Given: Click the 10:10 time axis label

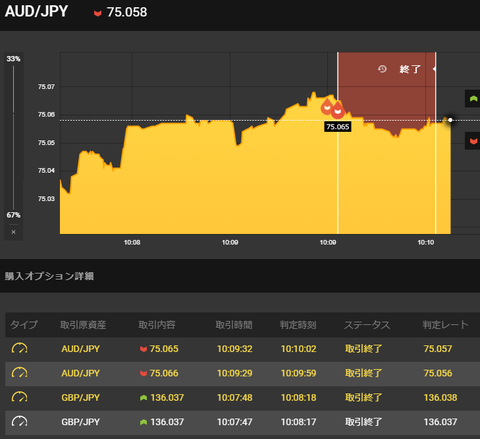Looking at the screenshot, I should [426, 242].
